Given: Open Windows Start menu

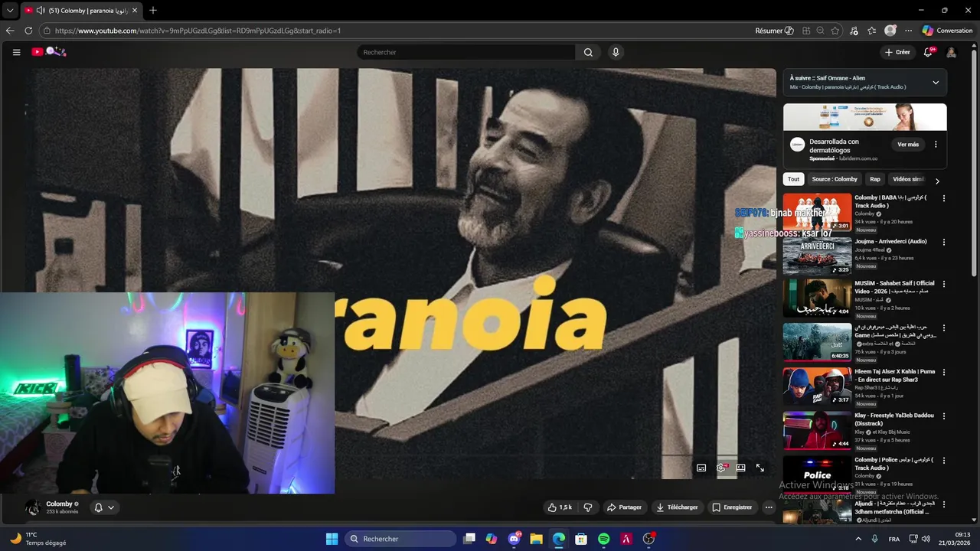Looking at the screenshot, I should coord(332,539).
